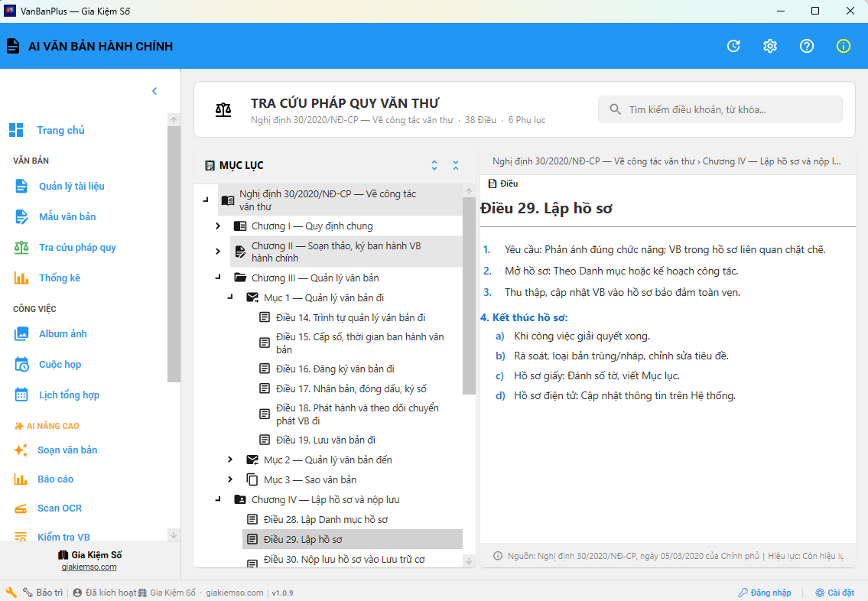The height and width of the screenshot is (601, 868).
Task: Click the search field for điều khoản
Action: tap(730, 109)
